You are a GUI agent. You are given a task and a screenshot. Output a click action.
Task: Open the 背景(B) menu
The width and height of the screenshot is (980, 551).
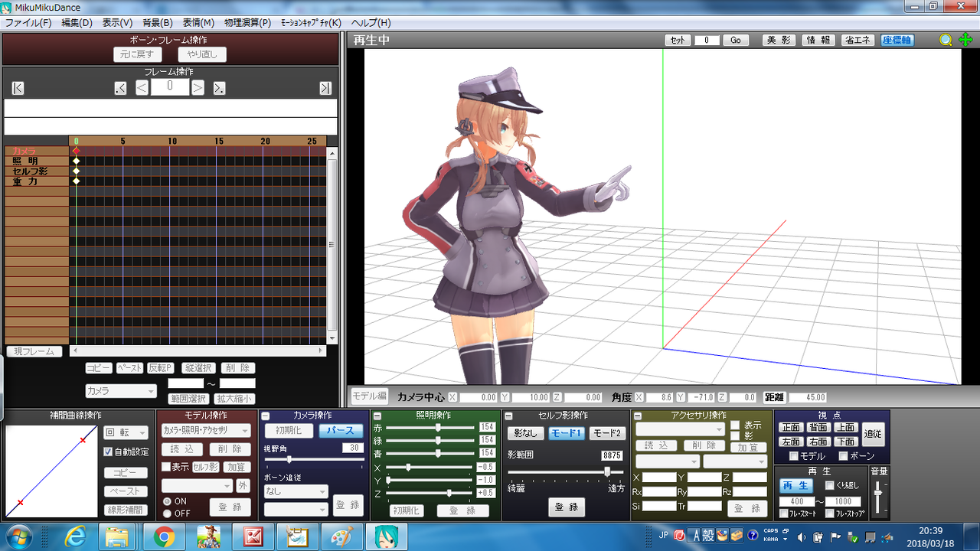(x=158, y=23)
